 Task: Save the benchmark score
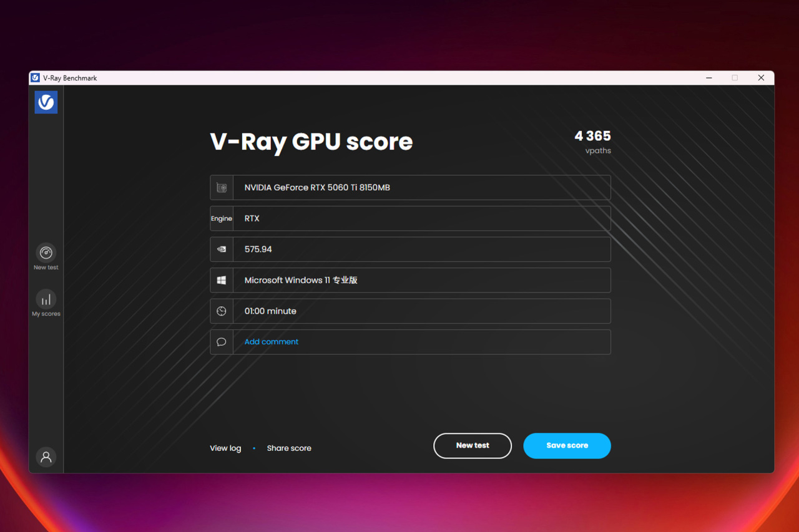coord(567,446)
